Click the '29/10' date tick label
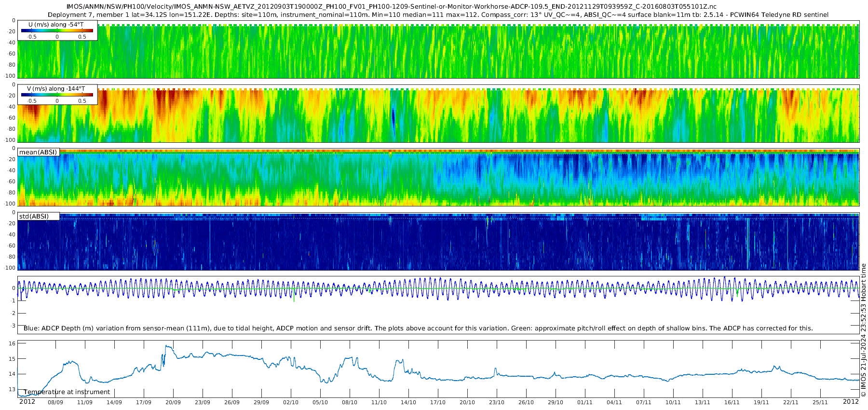 pos(556,402)
